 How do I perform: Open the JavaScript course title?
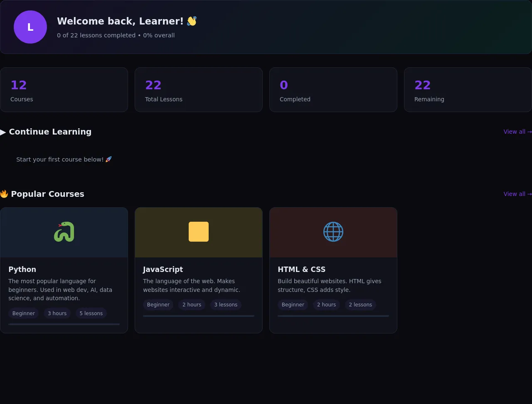coord(163,269)
